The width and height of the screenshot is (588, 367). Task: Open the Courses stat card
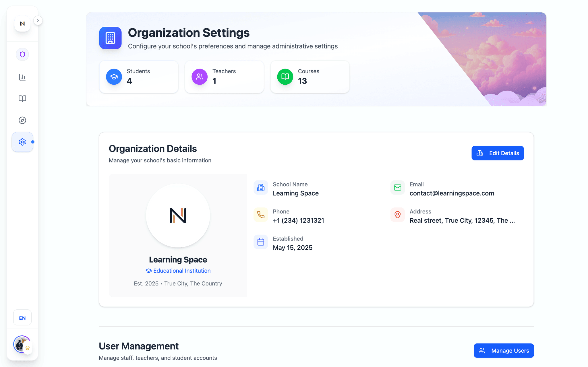310,77
